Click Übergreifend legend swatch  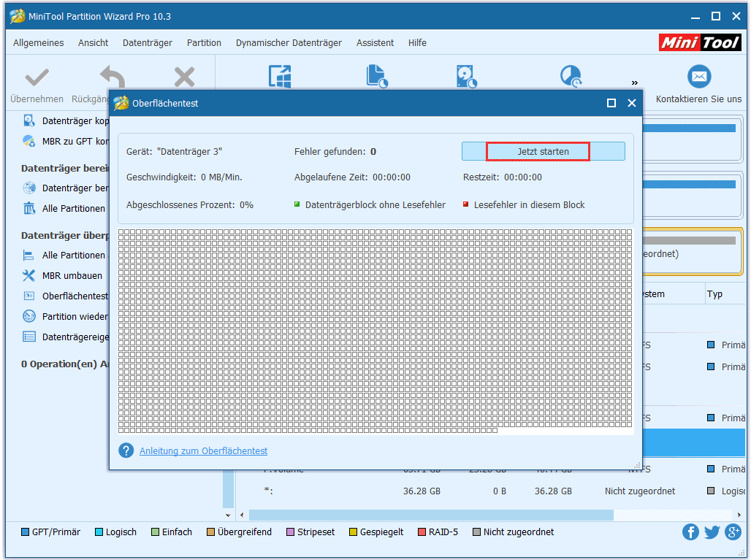(x=210, y=532)
